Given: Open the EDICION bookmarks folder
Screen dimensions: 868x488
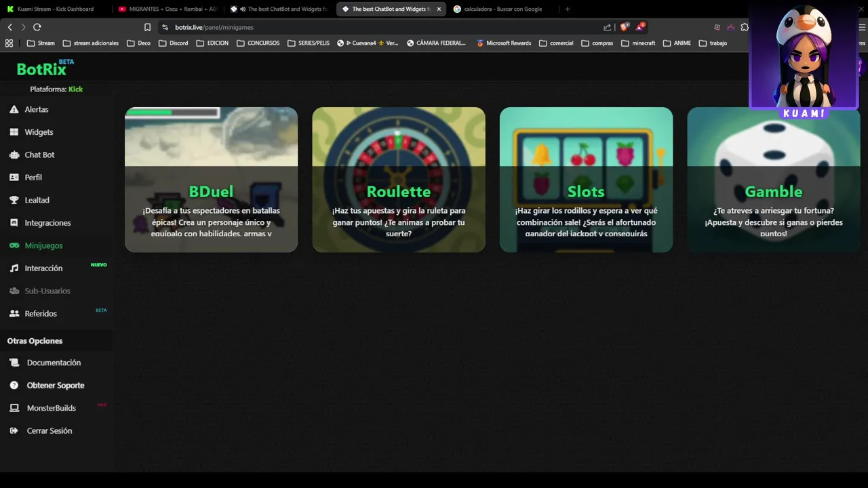Looking at the screenshot, I should (x=212, y=43).
